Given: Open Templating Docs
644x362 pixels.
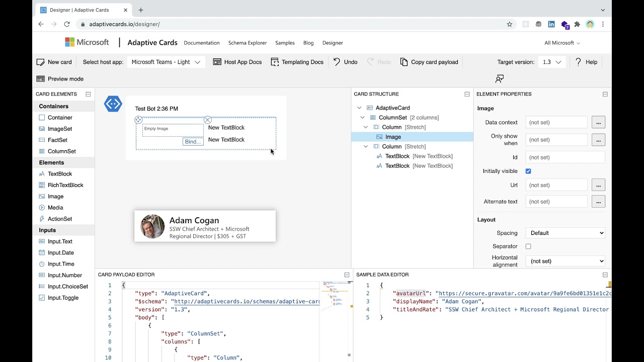Looking at the screenshot, I should click(x=297, y=62).
